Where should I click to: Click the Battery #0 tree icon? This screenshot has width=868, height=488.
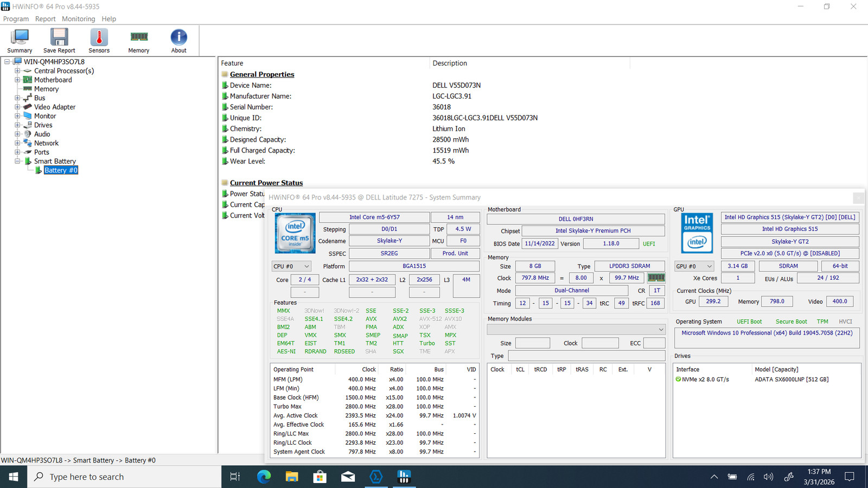coord(39,170)
